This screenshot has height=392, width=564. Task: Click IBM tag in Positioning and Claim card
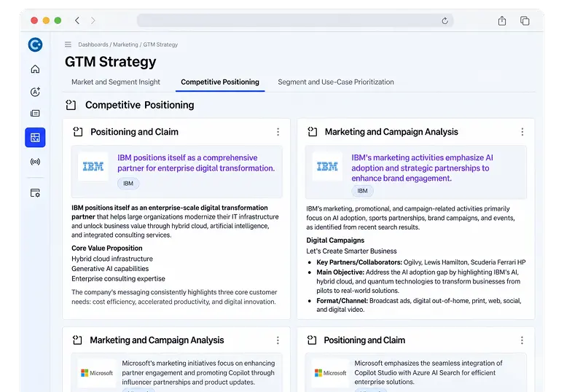(128, 184)
